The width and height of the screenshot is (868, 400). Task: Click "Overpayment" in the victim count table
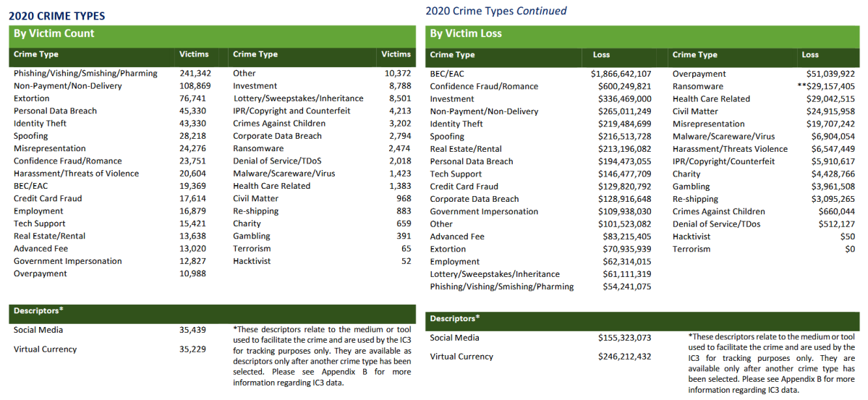click(41, 273)
